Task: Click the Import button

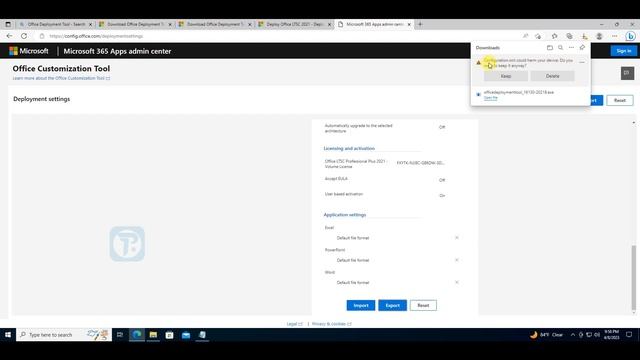Action: click(361, 305)
